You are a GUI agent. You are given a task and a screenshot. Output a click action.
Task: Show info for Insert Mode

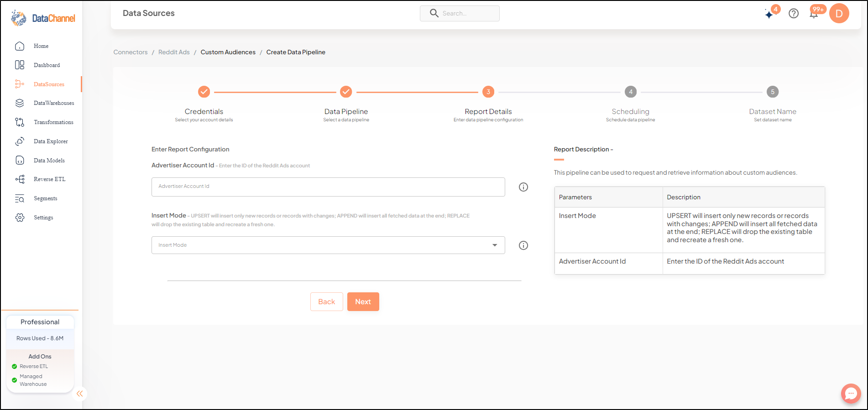click(x=523, y=245)
